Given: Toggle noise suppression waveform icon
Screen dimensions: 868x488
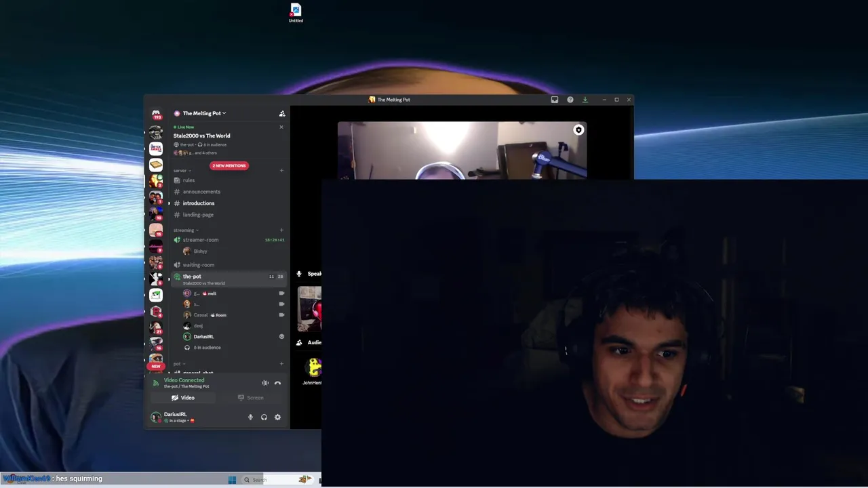Looking at the screenshot, I should [x=265, y=383].
